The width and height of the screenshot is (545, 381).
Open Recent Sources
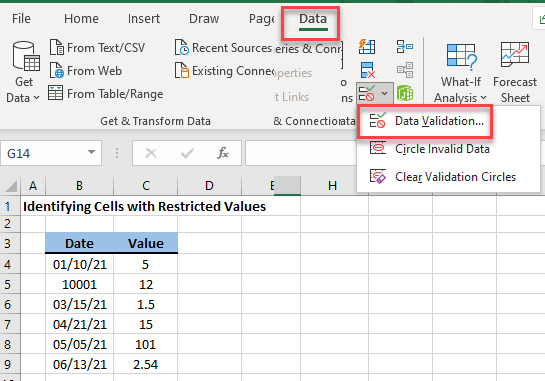[223, 48]
